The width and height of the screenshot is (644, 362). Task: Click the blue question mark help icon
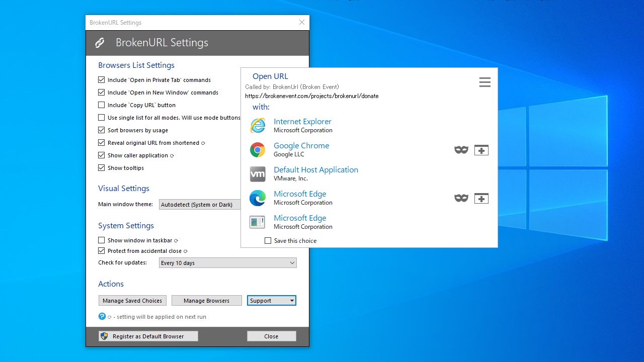[102, 316]
